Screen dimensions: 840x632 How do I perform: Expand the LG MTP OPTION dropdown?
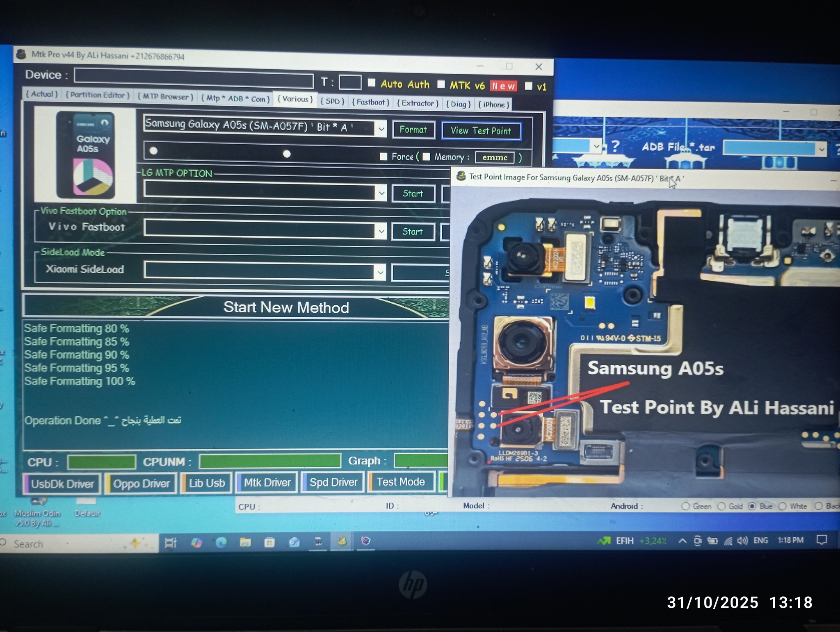[x=381, y=193]
